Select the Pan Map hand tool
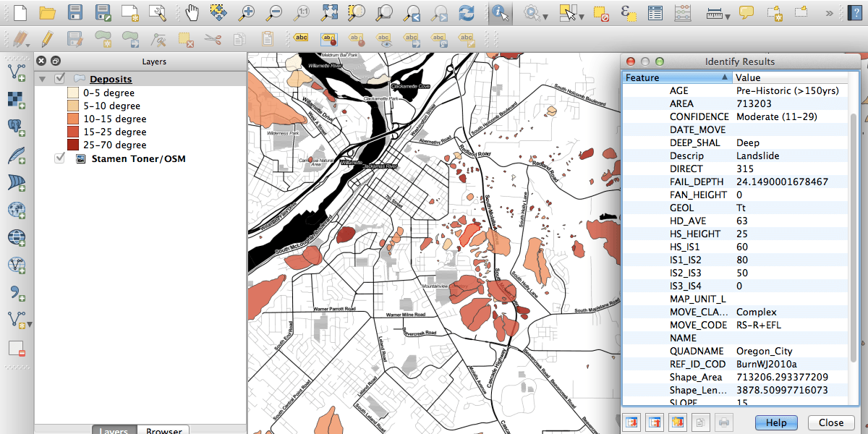This screenshot has height=434, width=868. pyautogui.click(x=192, y=12)
